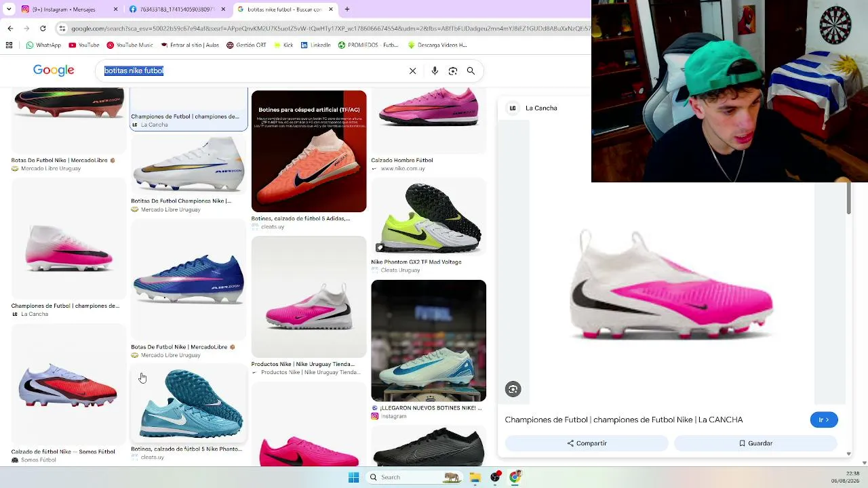868x488 pixels.
Task: Click the preview panel vertical scrollbar
Action: pyautogui.click(x=848, y=199)
